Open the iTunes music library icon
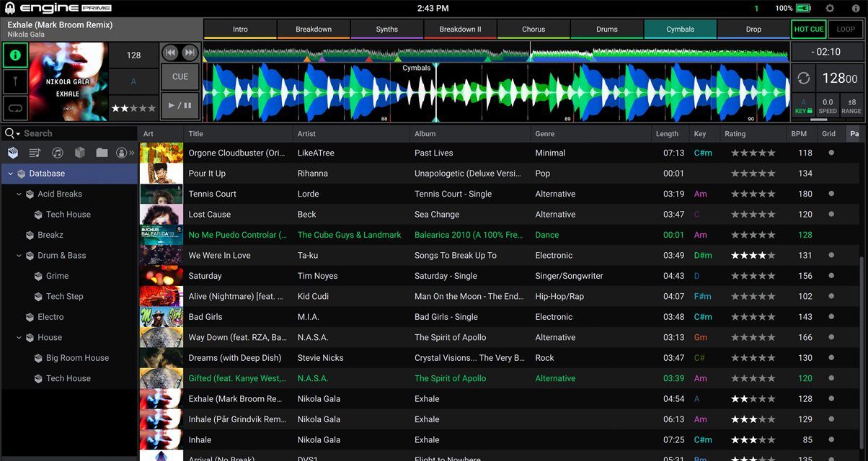The height and width of the screenshot is (461, 868). click(x=58, y=153)
